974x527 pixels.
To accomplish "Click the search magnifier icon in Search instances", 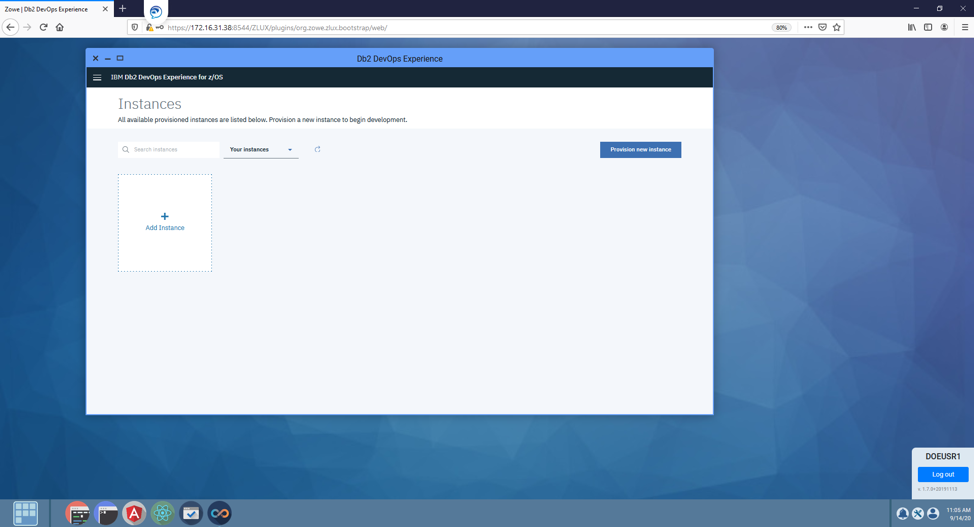I will click(125, 149).
